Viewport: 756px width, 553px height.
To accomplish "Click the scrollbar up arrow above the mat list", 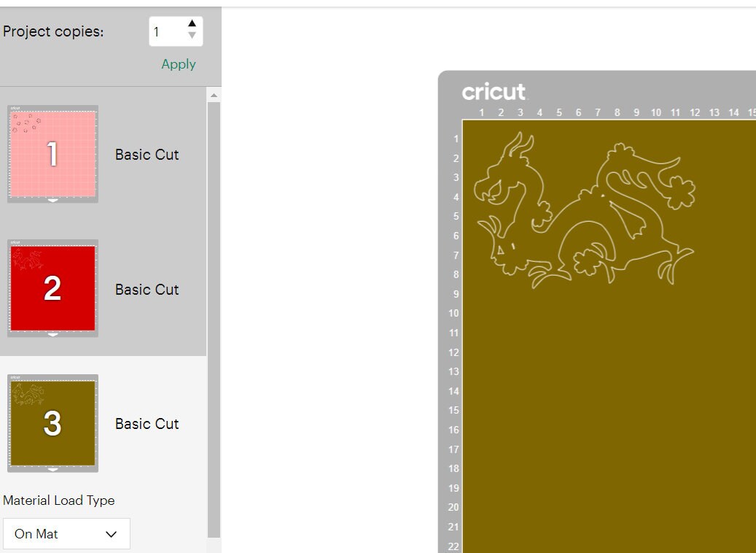I will coord(213,95).
